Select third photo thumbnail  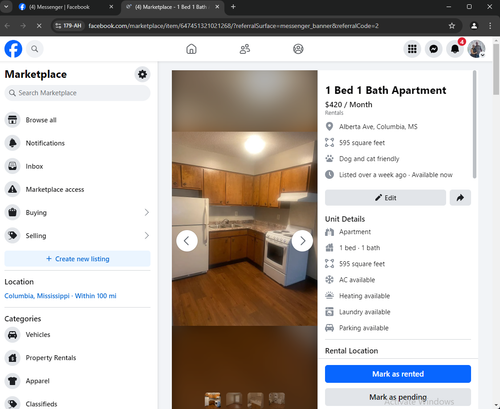click(x=255, y=400)
